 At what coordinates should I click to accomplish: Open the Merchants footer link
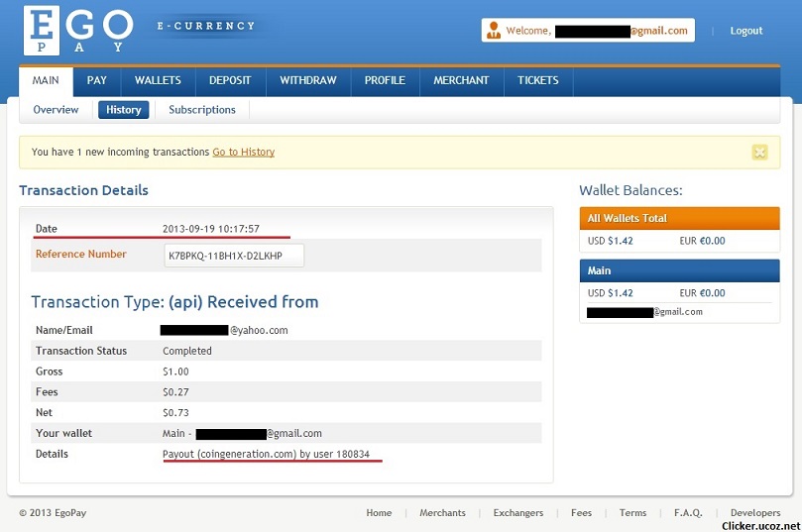click(442, 512)
